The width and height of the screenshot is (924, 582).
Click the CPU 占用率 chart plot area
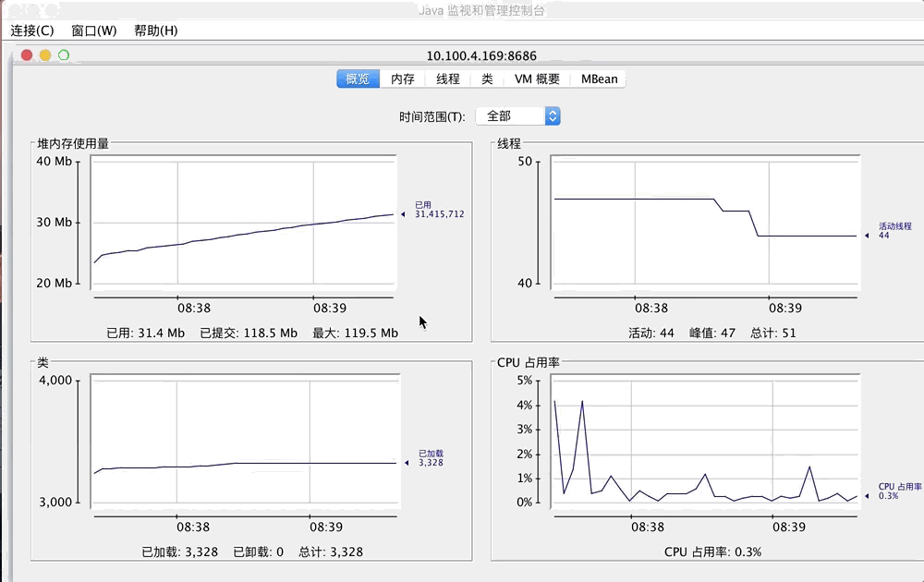click(705, 442)
